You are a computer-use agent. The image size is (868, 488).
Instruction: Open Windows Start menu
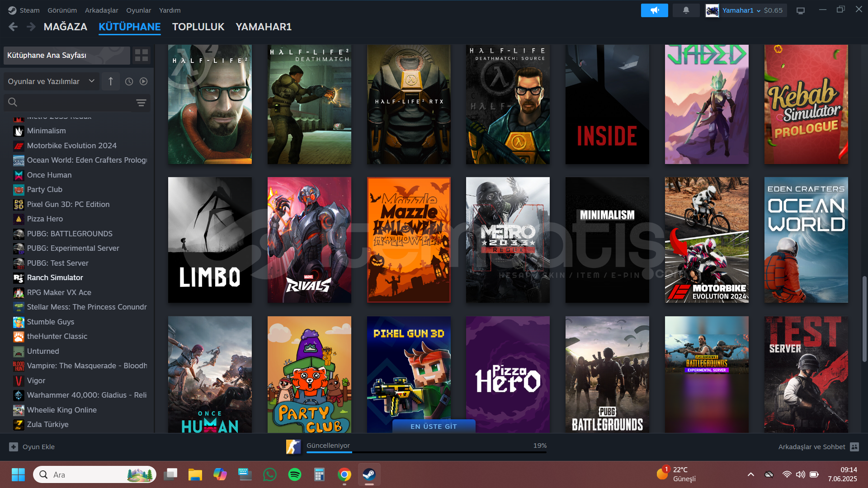pyautogui.click(x=18, y=474)
